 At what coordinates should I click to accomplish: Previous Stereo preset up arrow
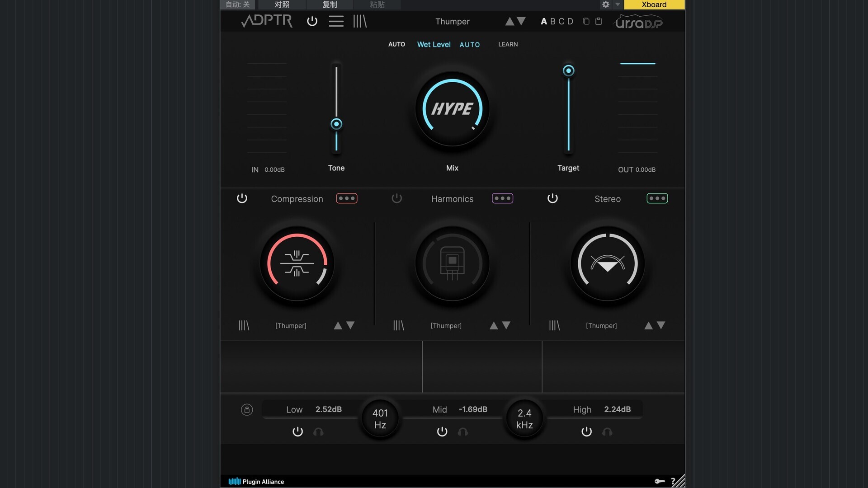click(648, 325)
